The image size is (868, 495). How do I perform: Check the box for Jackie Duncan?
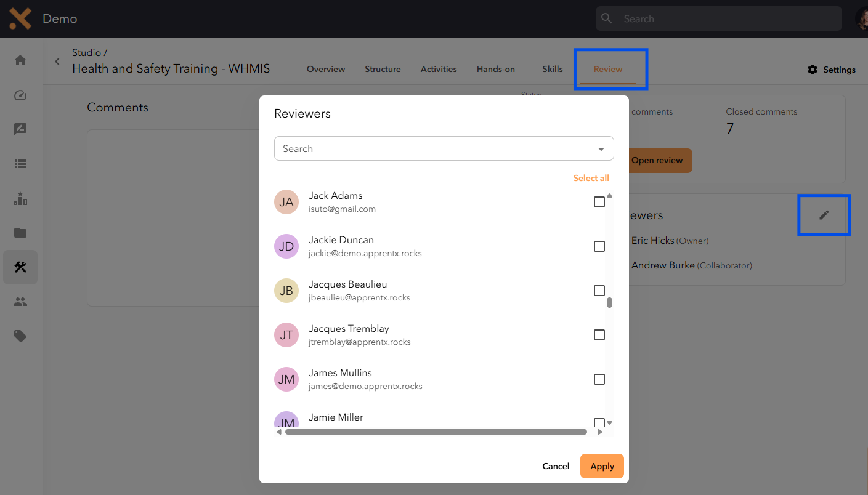pos(599,246)
